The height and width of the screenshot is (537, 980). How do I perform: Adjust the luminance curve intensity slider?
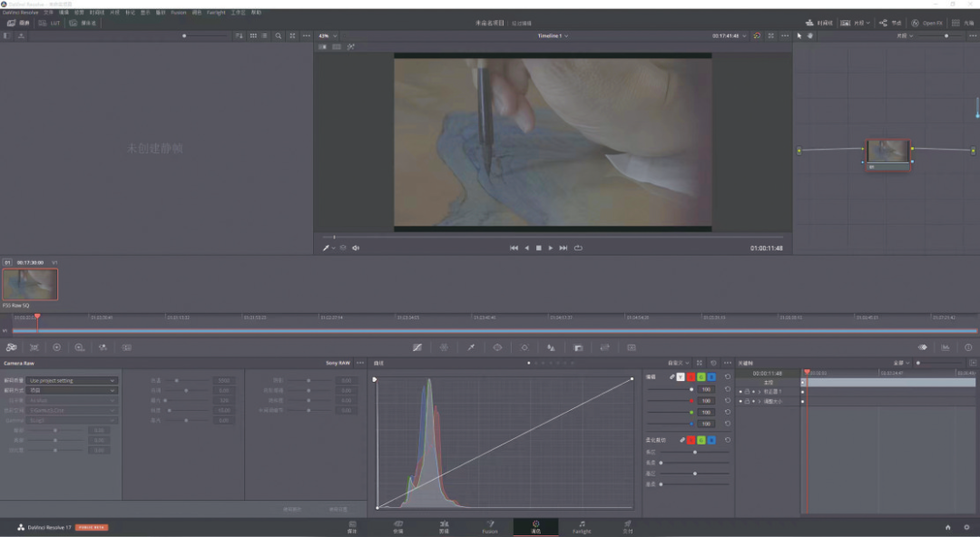click(x=671, y=389)
